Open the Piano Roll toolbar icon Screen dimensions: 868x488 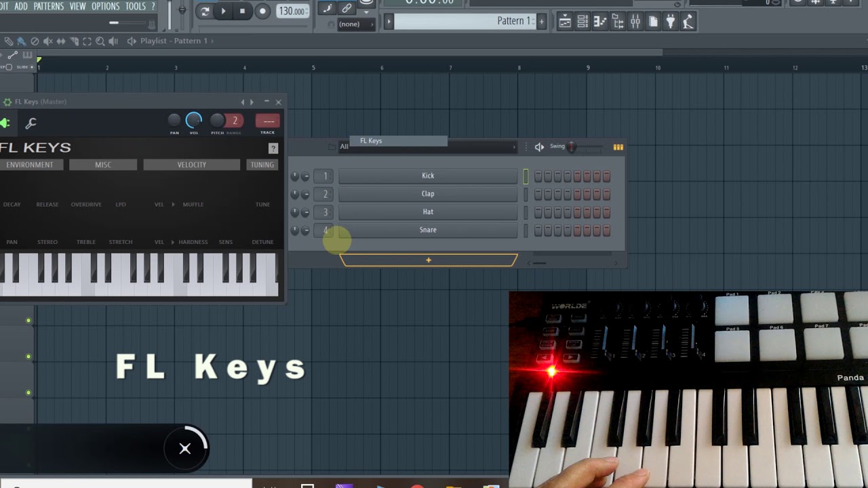(599, 22)
